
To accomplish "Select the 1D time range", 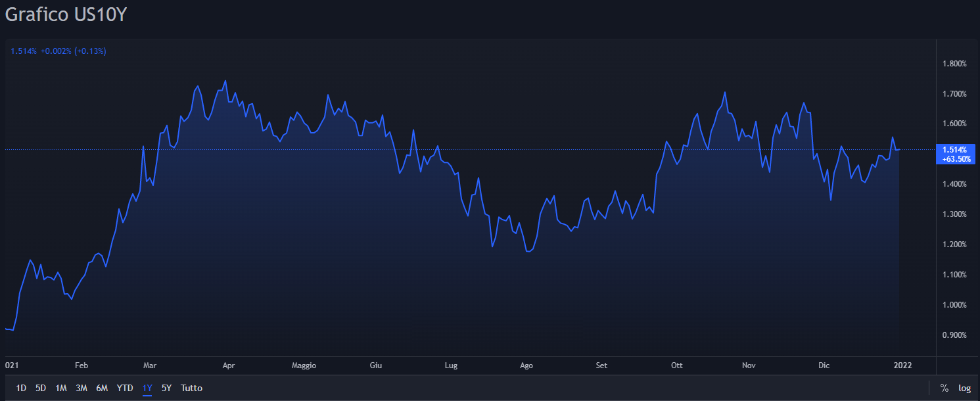I will (x=21, y=388).
